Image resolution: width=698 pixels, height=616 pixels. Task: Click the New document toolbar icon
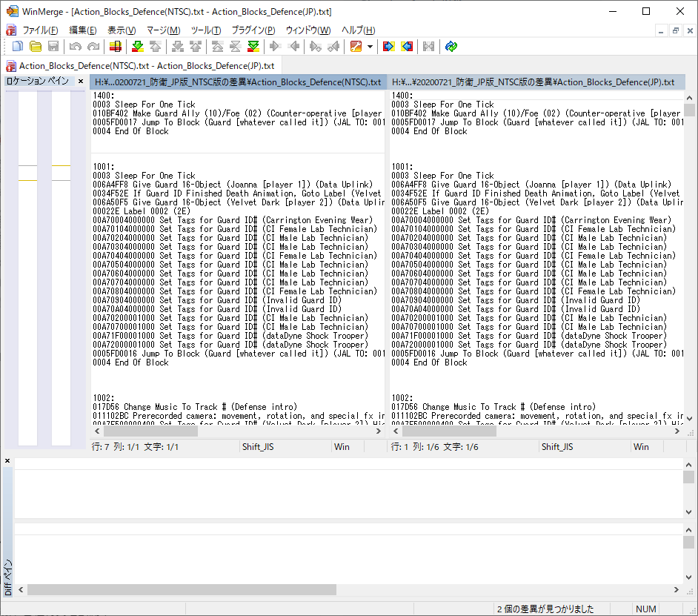coord(18,47)
